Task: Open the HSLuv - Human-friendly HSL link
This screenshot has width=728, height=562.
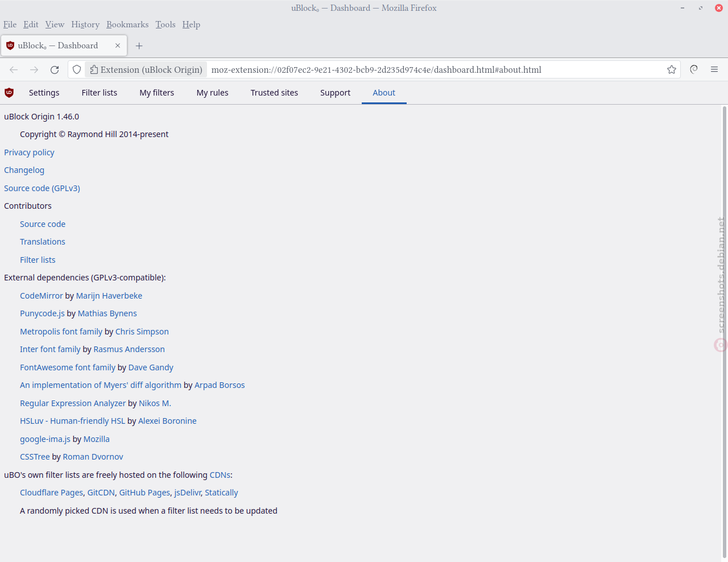Action: (x=72, y=421)
